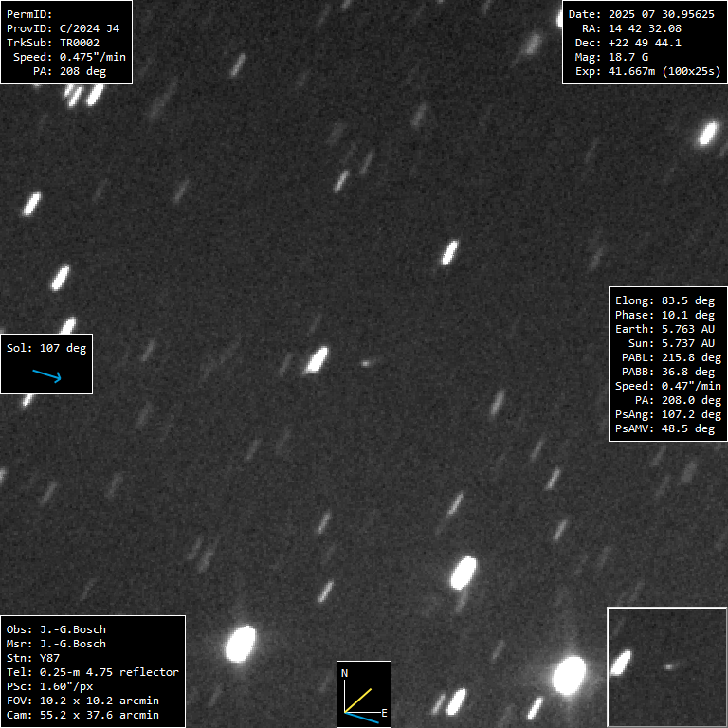The image size is (728, 728).
Task: Select the 'PermID:' label
Action: pos(29,14)
